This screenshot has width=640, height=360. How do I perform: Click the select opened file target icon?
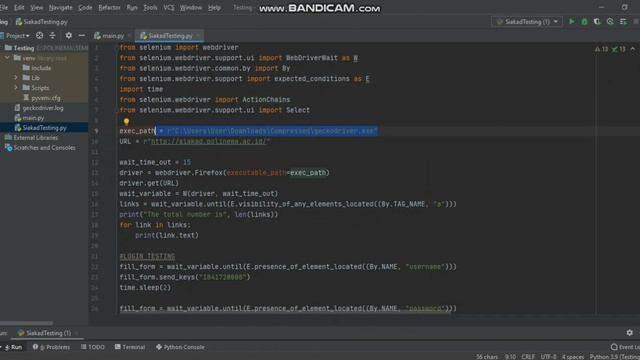(x=39, y=36)
